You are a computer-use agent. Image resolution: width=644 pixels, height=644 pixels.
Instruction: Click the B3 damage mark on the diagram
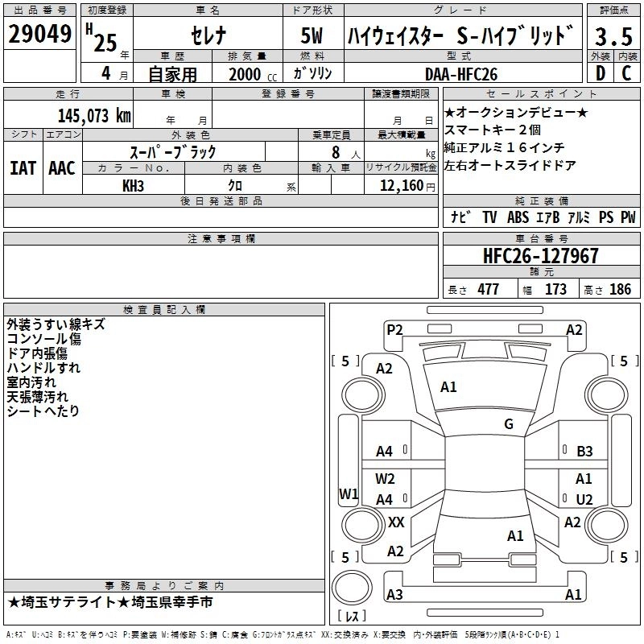584,452
